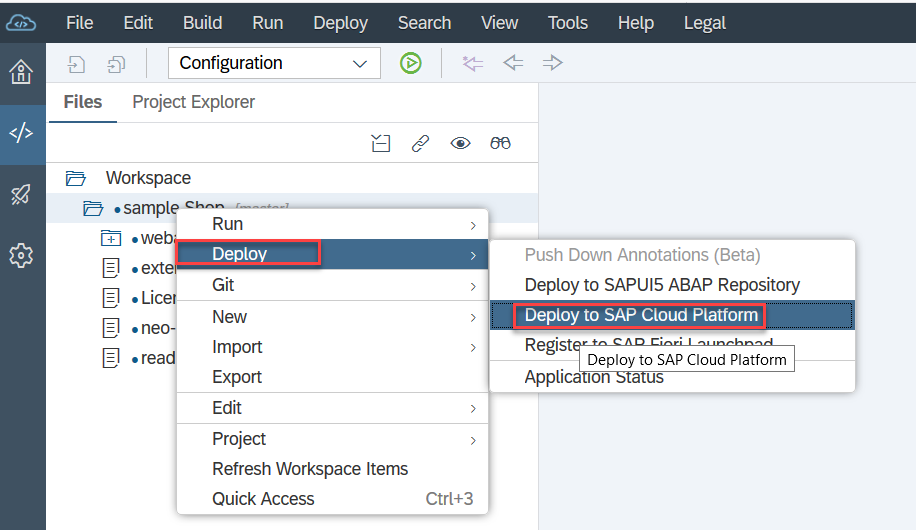Open the Search menu

tap(425, 23)
